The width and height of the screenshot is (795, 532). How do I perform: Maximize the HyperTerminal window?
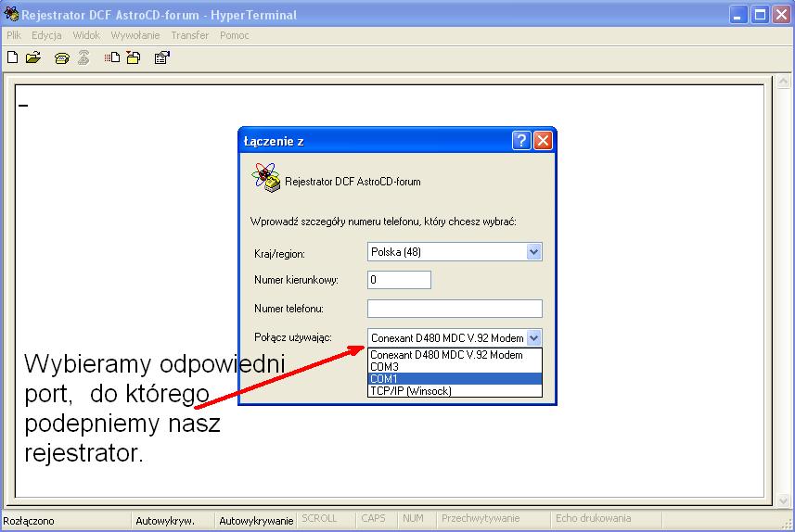click(760, 14)
